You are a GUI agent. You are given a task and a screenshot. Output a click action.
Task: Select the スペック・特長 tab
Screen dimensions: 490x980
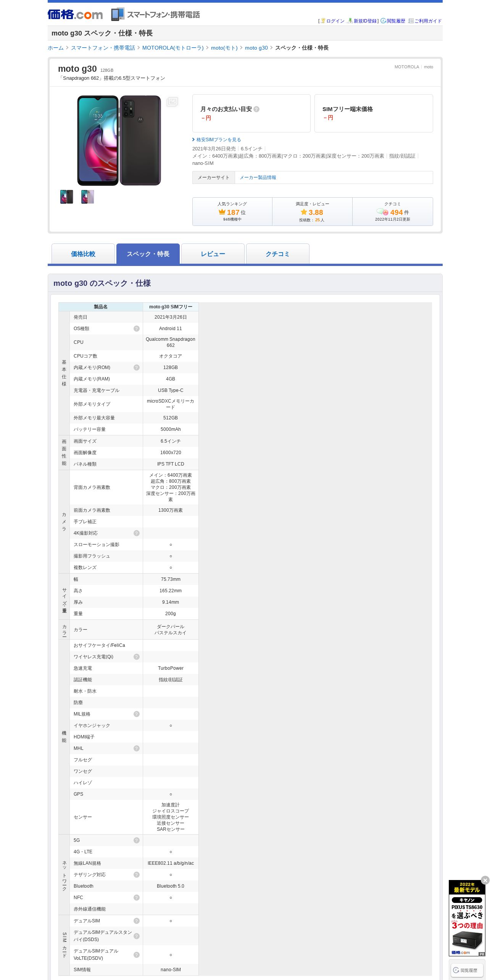148,254
